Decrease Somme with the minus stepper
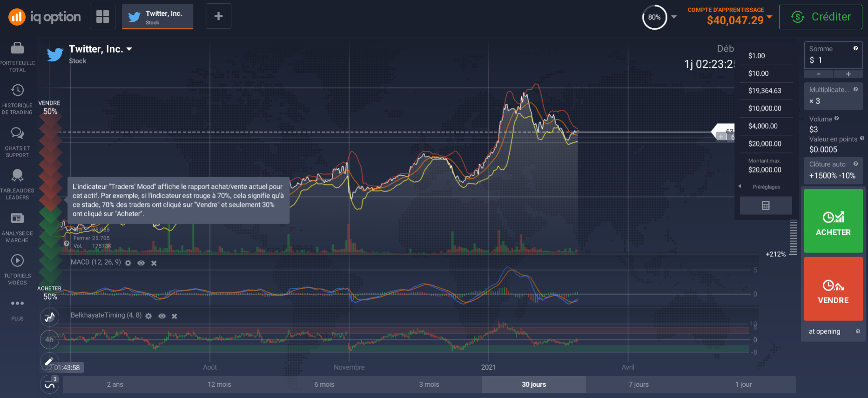This screenshot has height=398, width=868. pyautogui.click(x=818, y=74)
